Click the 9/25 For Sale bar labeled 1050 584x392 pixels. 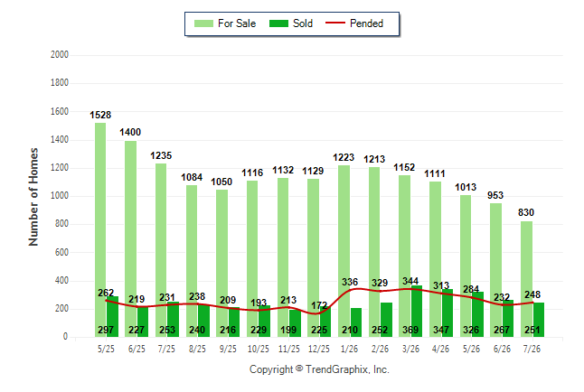pos(222,264)
